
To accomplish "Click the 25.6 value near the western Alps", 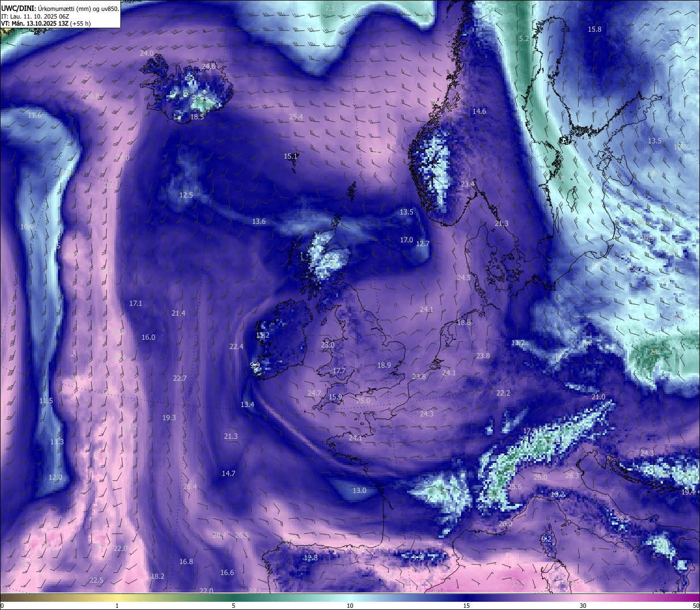I will 515,486.
